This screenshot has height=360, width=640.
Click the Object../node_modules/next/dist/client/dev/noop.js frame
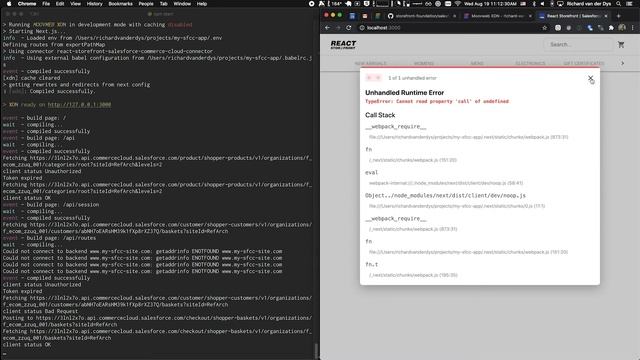click(445, 196)
